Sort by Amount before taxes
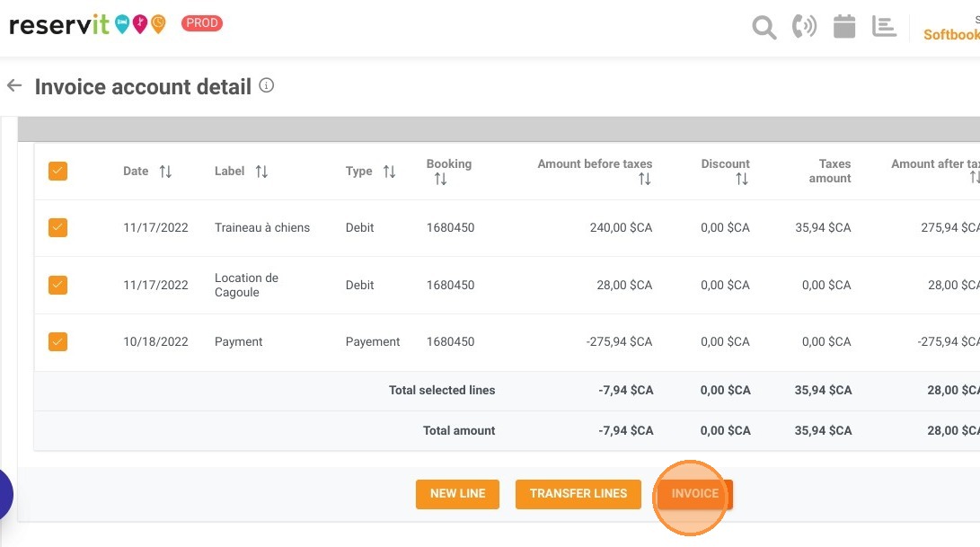980x547 pixels. (644, 180)
